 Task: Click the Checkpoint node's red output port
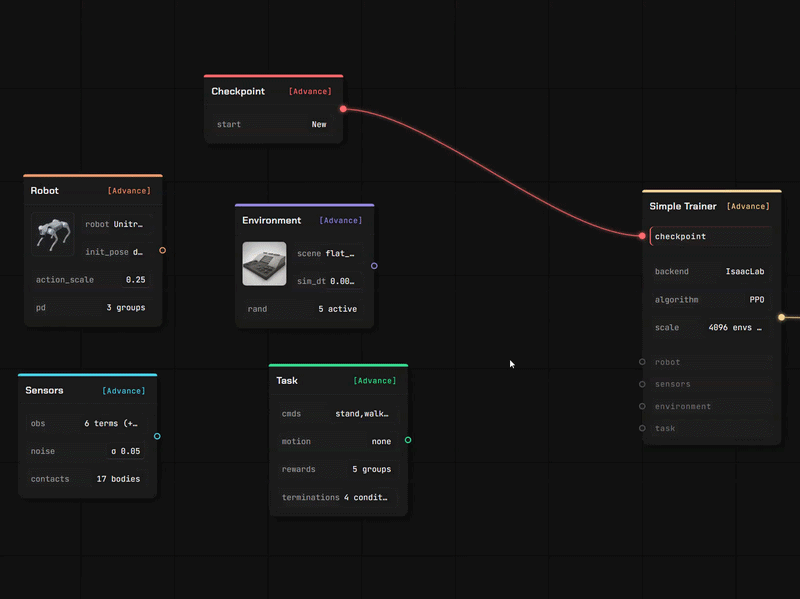point(343,109)
